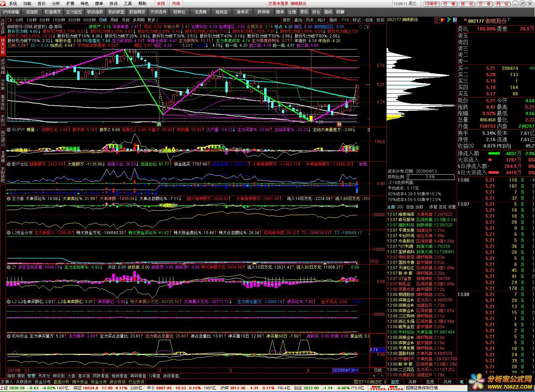The image size is (535, 392).
Task: Toggle the 主力量 indicator panel circle
Action: click(x=9, y=199)
